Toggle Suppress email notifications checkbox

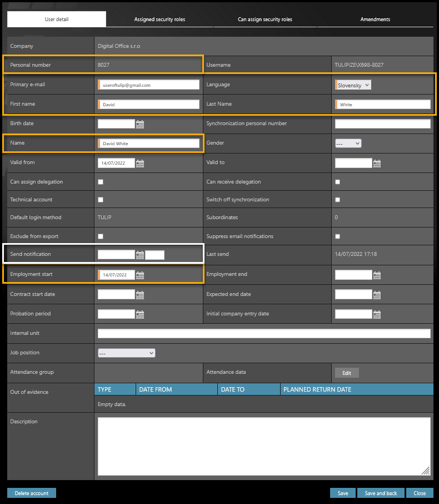(x=337, y=236)
